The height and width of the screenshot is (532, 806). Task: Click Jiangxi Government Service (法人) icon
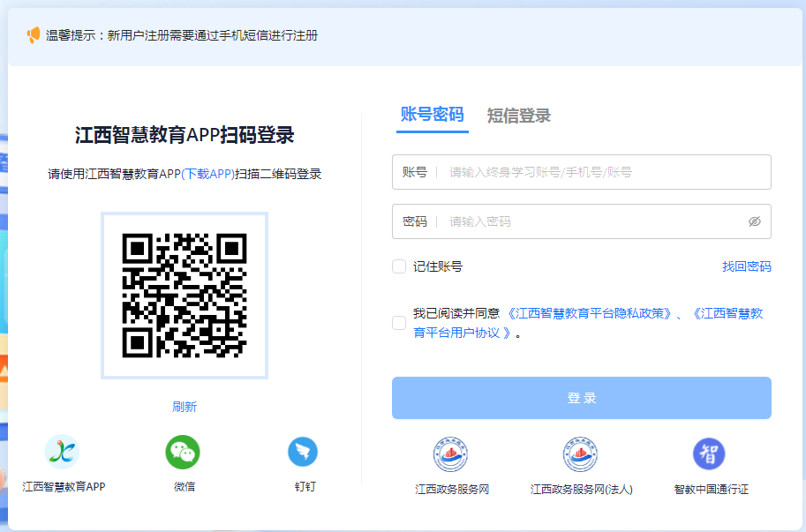click(x=581, y=453)
